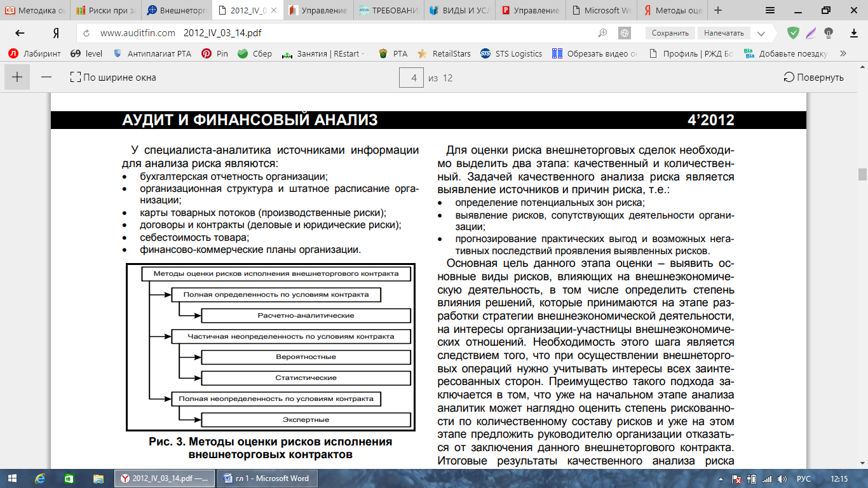868x488 pixels.
Task: Click figure caption Рис. 3. Методы оценки рисков
Action: pos(271,449)
